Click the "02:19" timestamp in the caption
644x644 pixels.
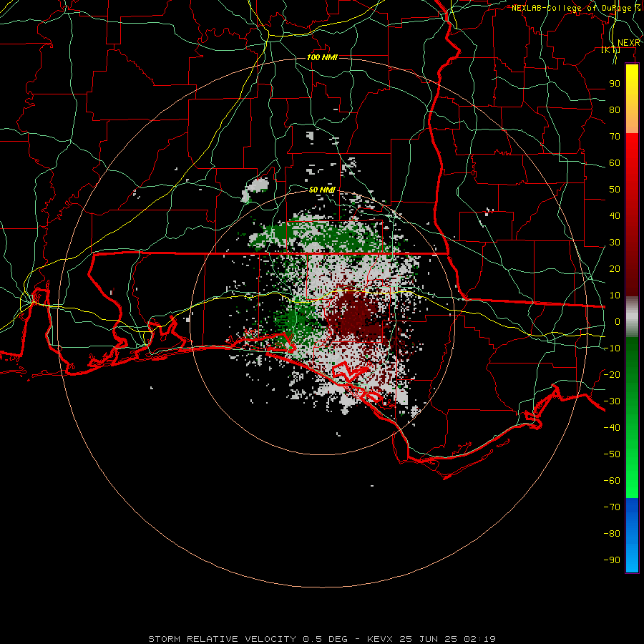point(479,639)
